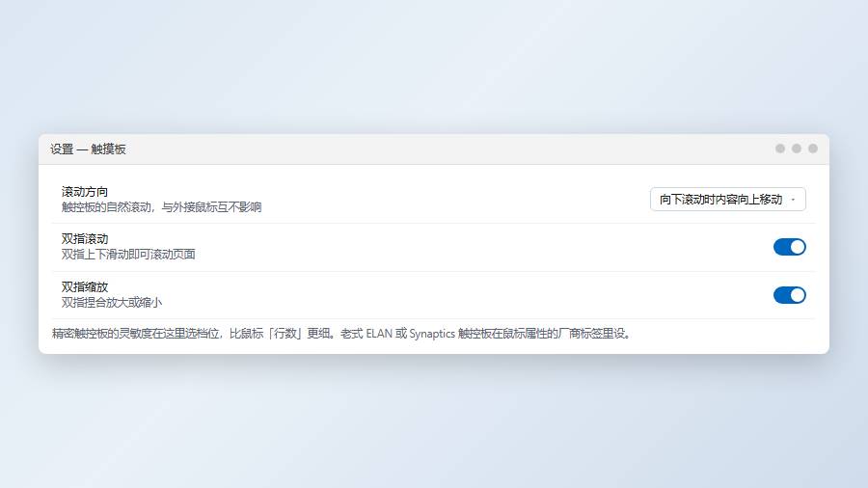Click the window title 设置 — 触摸板
Image resolution: width=868 pixels, height=488 pixels.
point(88,149)
